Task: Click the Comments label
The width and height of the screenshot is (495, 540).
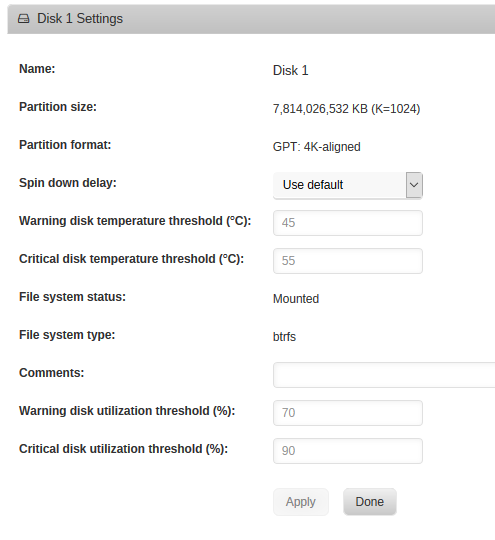Action: [52, 373]
